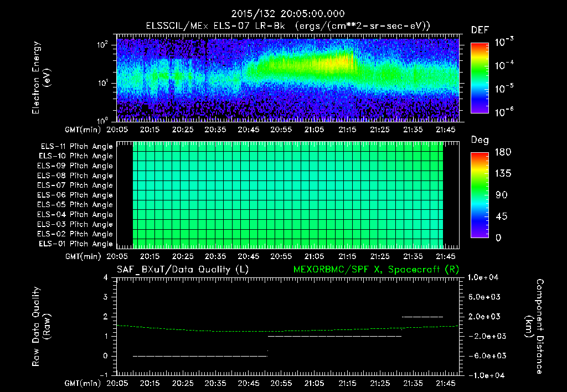Select the Electron Energy (eV) axis label
Viewport: 567px width, 392px height.
(41, 78)
